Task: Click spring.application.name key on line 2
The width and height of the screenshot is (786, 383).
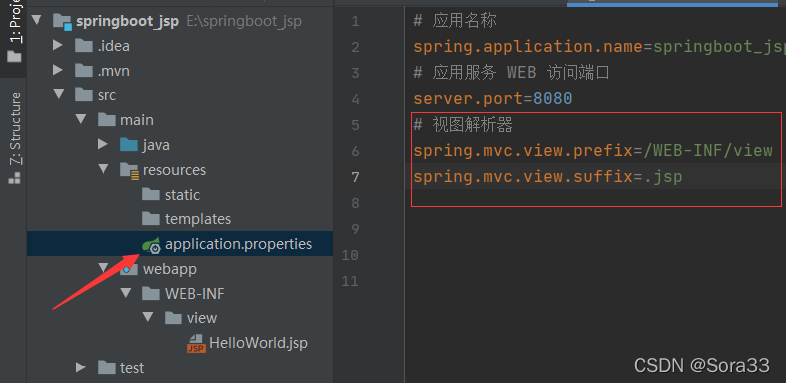Action: (x=528, y=47)
